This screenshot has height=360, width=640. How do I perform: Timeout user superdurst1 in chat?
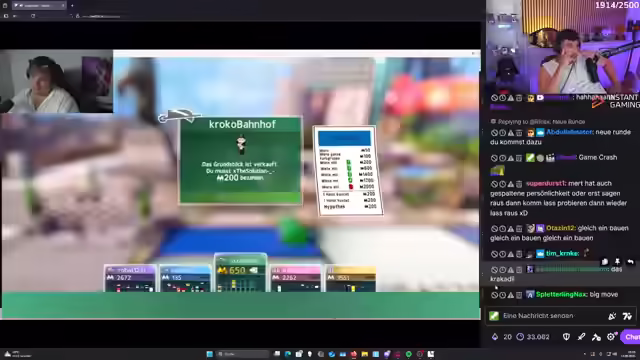[502, 184]
